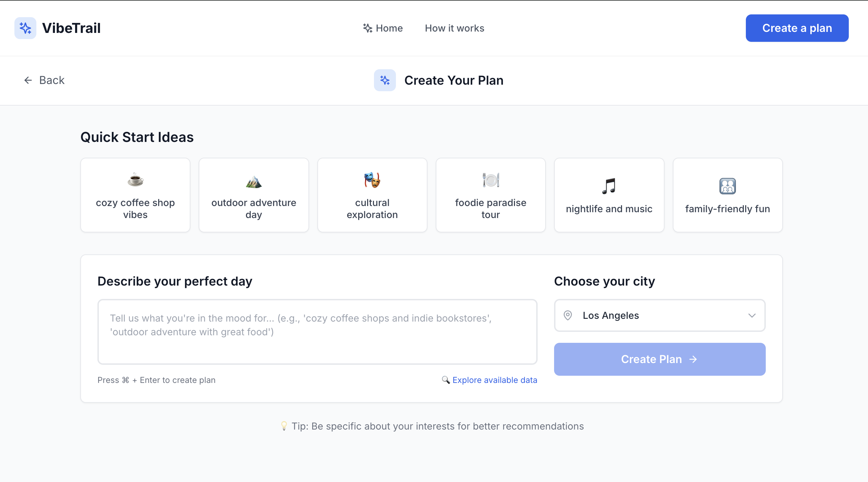Open the How it works page

[x=454, y=28]
